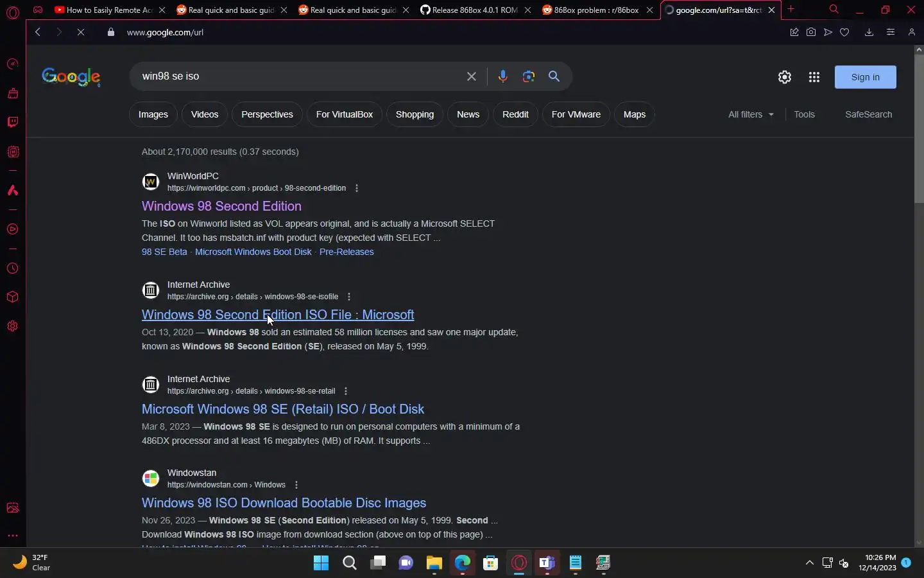
Task: Open Microsoft Windows 98 SE Retail ISO link
Action: coord(283,409)
